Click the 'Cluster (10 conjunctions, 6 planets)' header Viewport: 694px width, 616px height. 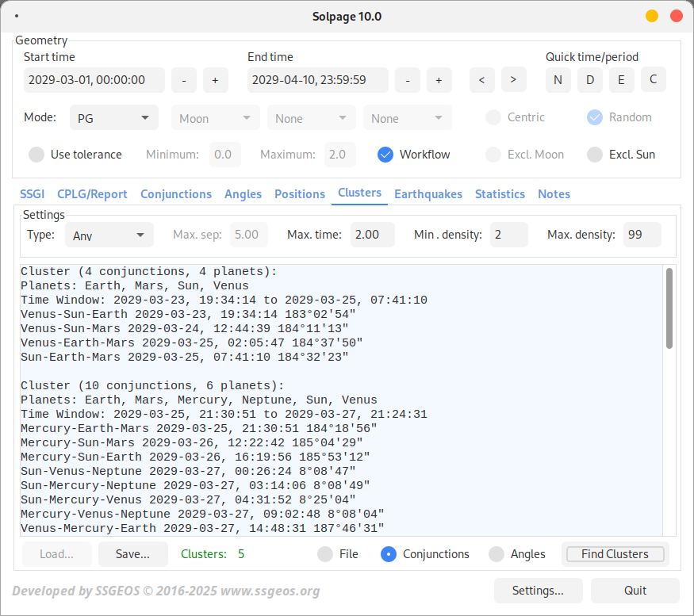click(152, 386)
